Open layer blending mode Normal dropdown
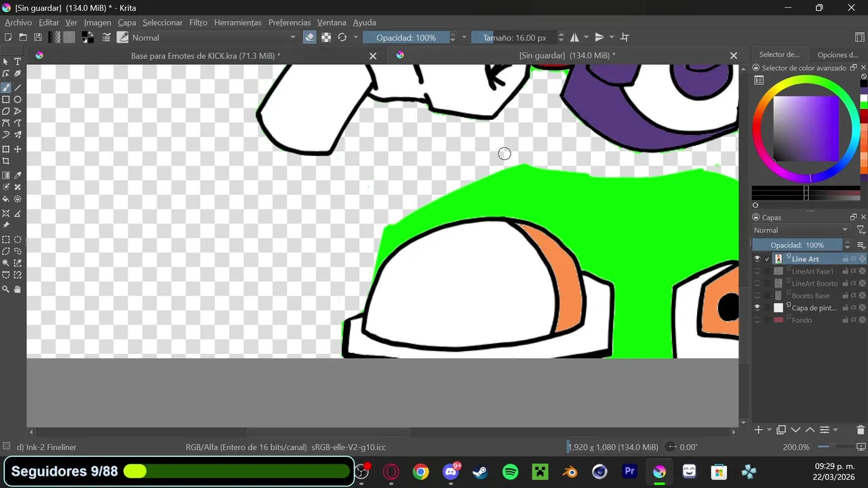The image size is (868, 488). point(801,230)
